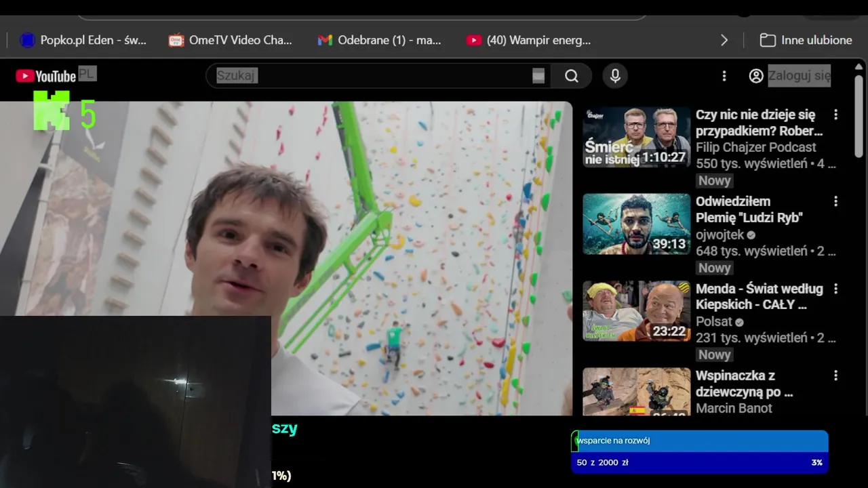Viewport: 868px width, 488px height.
Task: Click the OmeTV bookmark favicon
Action: pyautogui.click(x=176, y=40)
